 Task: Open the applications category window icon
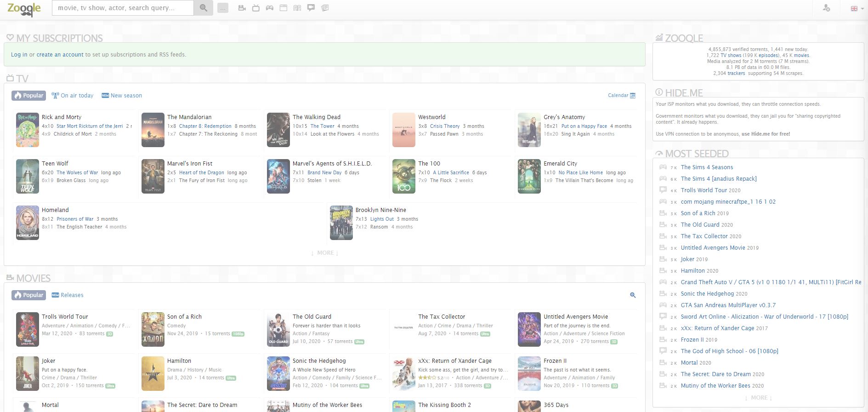284,8
